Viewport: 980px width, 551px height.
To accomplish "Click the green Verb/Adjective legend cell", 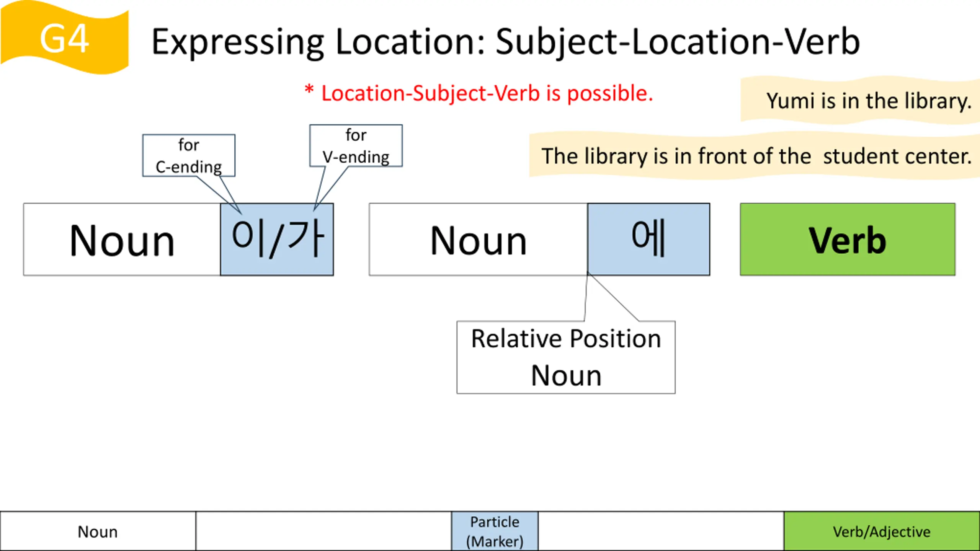I will pyautogui.click(x=882, y=531).
